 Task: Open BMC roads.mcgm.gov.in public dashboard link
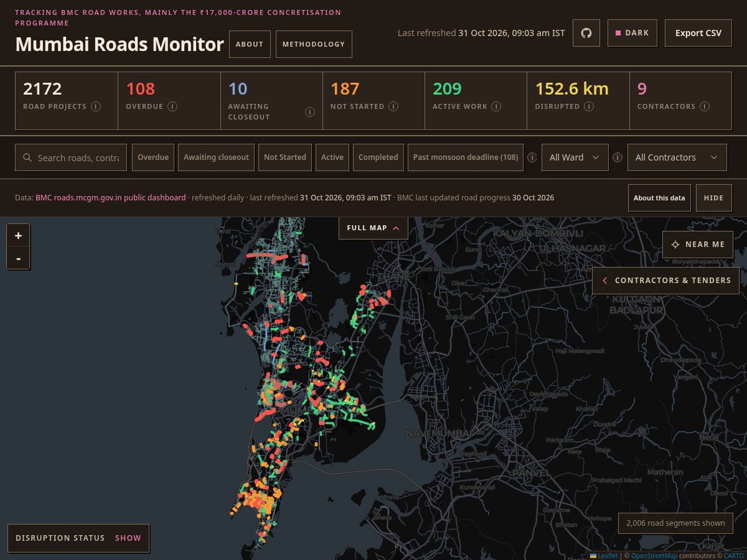coord(110,197)
